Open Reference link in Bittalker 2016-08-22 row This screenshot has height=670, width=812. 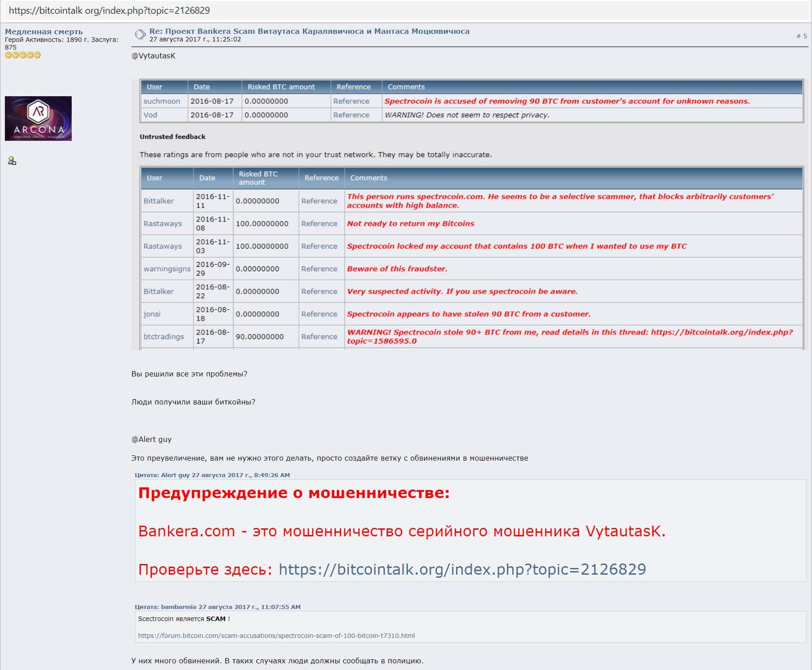(x=319, y=291)
